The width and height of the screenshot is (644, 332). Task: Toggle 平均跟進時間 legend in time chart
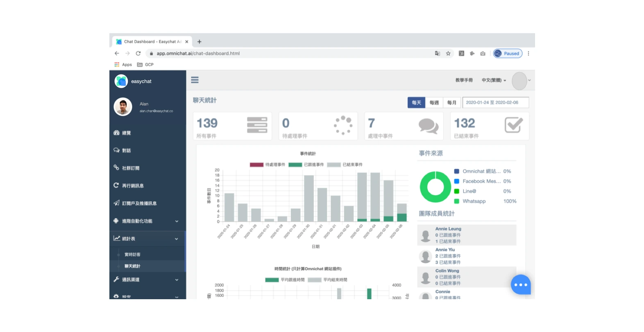[x=285, y=280]
